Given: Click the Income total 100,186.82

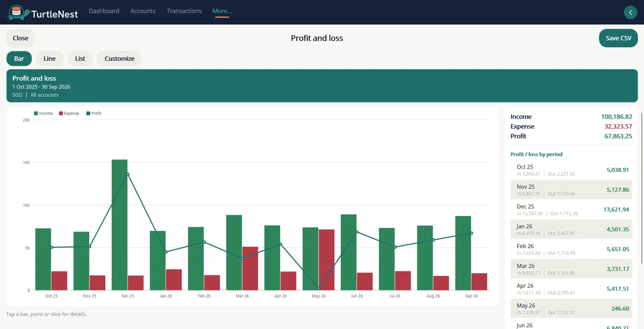Looking at the screenshot, I should pos(616,116).
